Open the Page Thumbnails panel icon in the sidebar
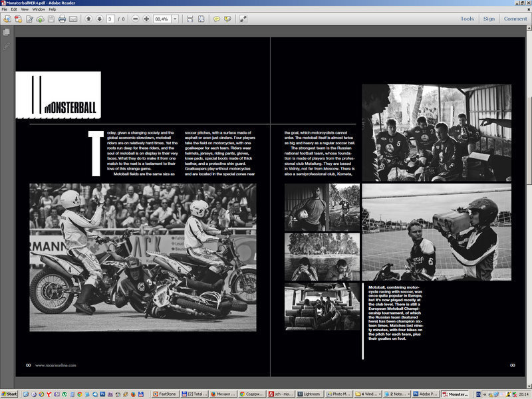532x399 pixels. [7, 32]
